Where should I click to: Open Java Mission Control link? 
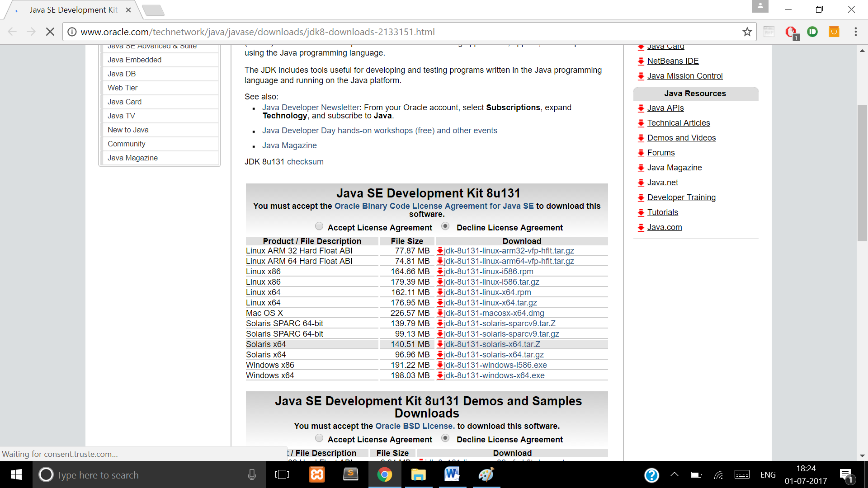click(685, 76)
